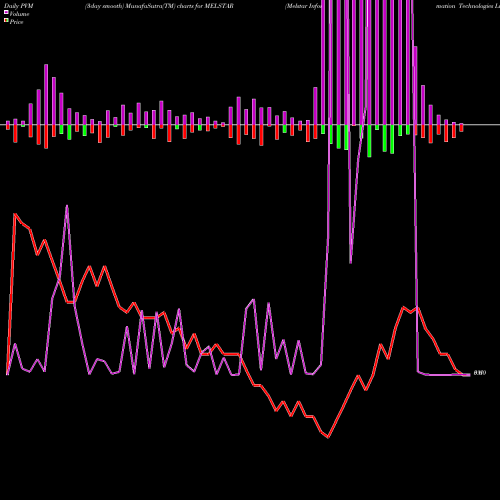
Task: Click the '(3day smooth) MunafaSutra(TM) charts for MELSTAR' title
Action: pyautogui.click(x=159, y=6)
